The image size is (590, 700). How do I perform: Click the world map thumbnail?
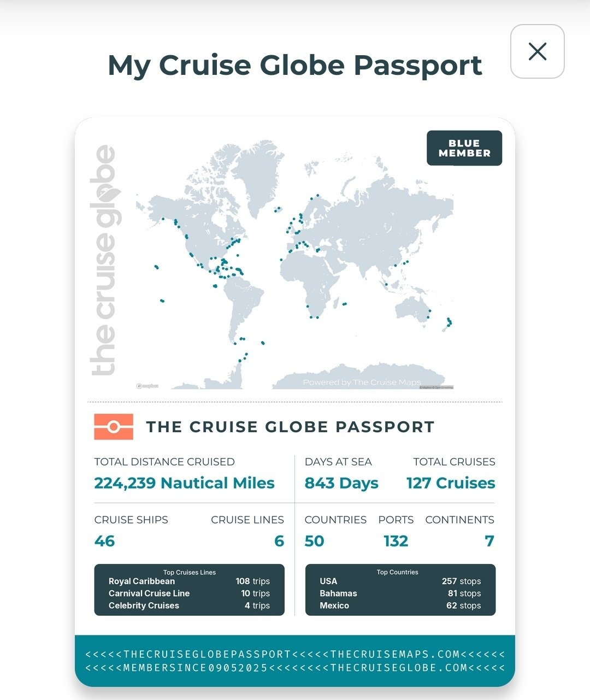click(x=295, y=262)
